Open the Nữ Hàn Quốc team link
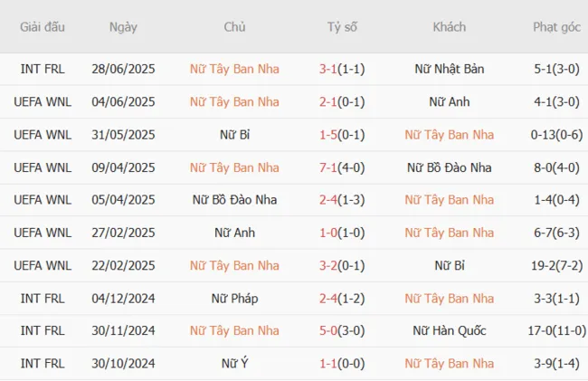The width and height of the screenshot is (588, 381). (450, 330)
